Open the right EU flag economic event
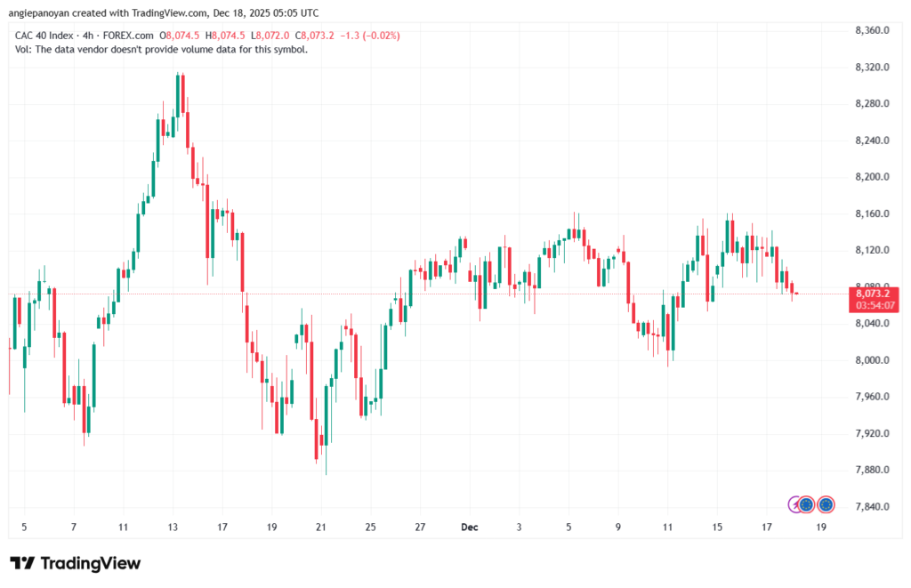911x588 pixels. click(826, 504)
